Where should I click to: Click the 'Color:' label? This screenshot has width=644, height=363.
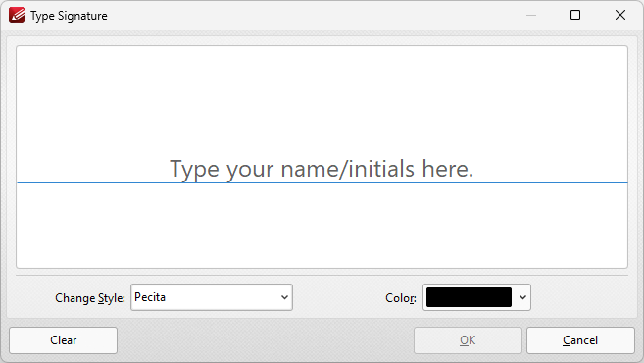point(401,298)
